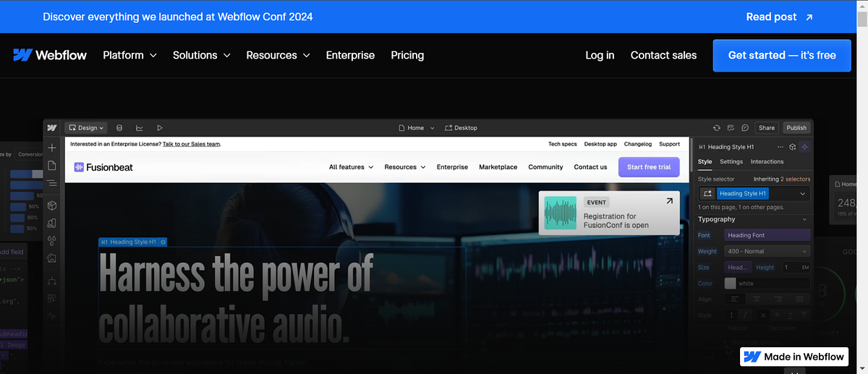Select left text alignment in Typography
This screenshot has width=868, height=374.
pyautogui.click(x=735, y=299)
